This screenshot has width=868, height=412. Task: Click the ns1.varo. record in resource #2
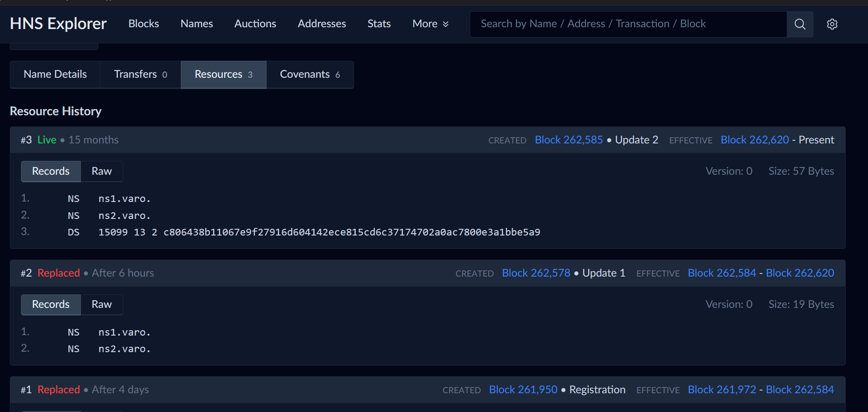pyautogui.click(x=125, y=332)
